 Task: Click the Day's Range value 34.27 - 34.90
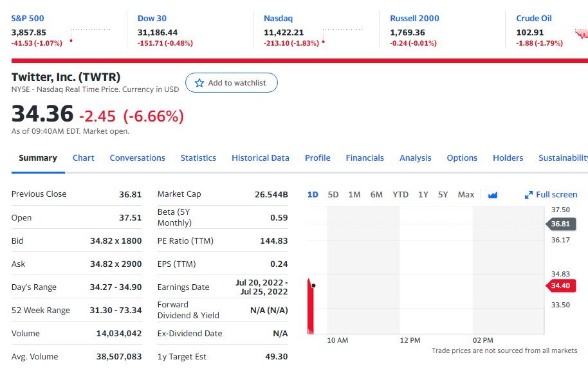(116, 287)
